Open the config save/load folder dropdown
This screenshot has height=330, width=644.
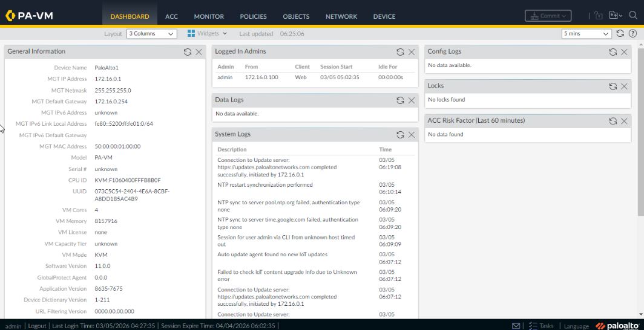616,16
